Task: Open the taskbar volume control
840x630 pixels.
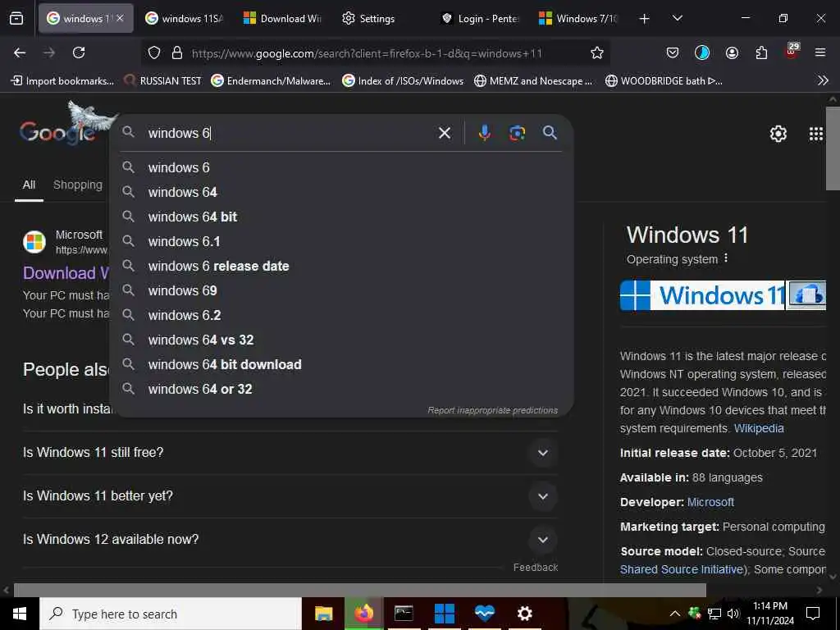Action: [x=733, y=614]
